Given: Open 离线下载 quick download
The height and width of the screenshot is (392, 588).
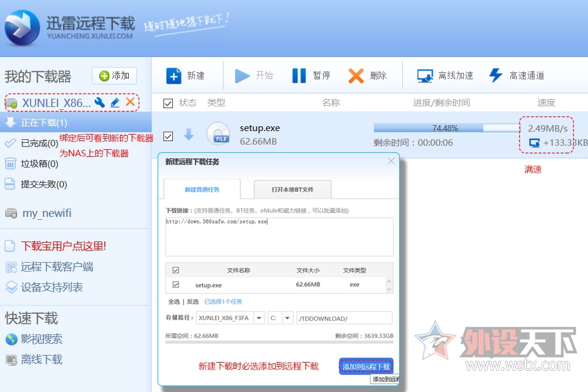Looking at the screenshot, I should (42, 360).
